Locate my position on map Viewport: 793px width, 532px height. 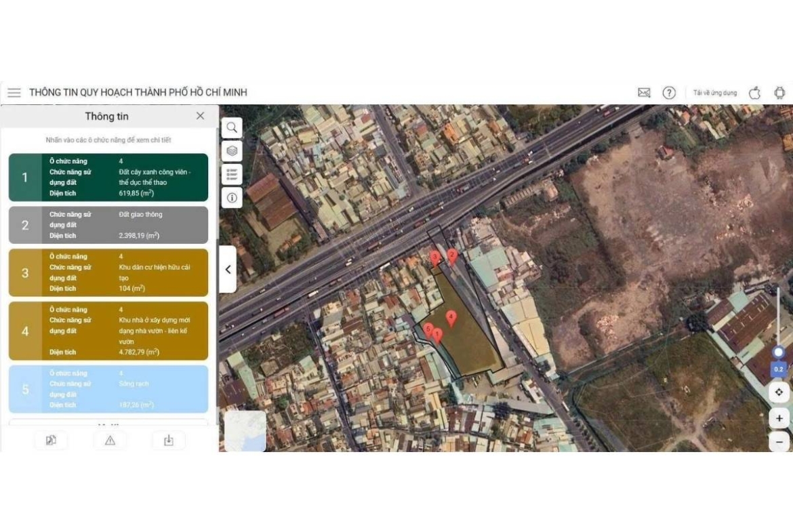[x=779, y=392]
